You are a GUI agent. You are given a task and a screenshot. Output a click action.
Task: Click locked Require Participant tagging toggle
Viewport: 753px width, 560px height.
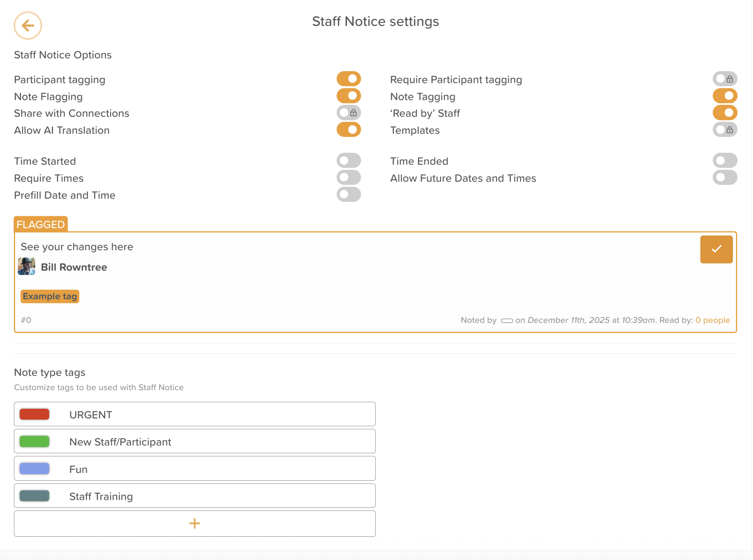(725, 79)
